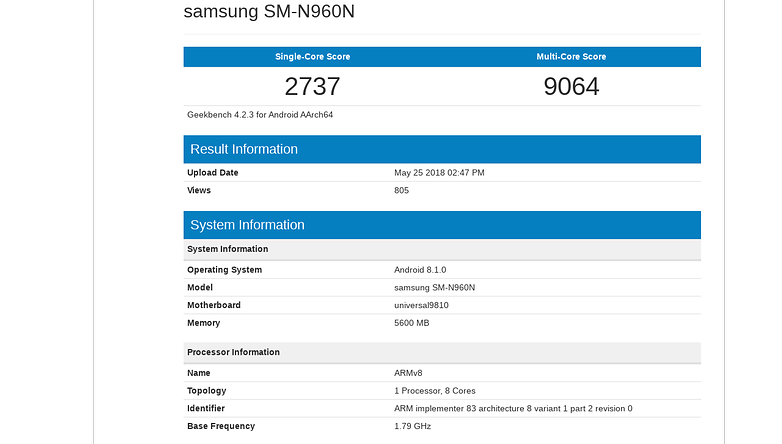Select the Single-Core Score header

(313, 57)
